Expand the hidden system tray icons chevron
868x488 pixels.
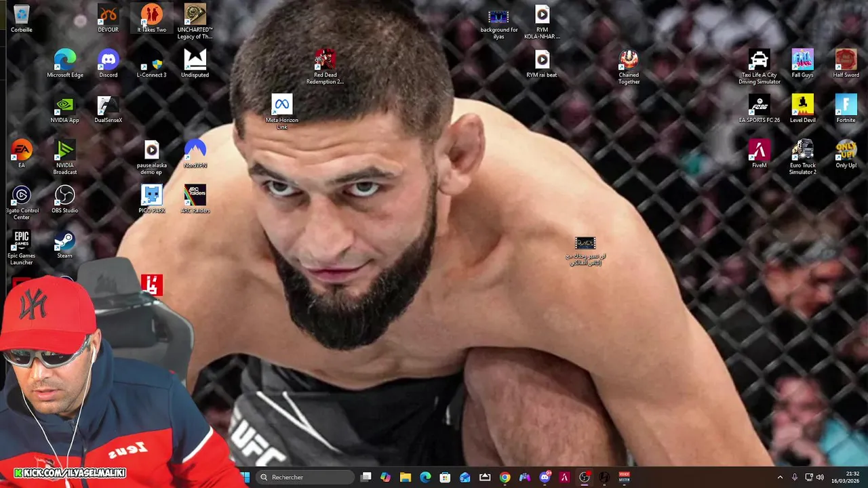[780, 477]
